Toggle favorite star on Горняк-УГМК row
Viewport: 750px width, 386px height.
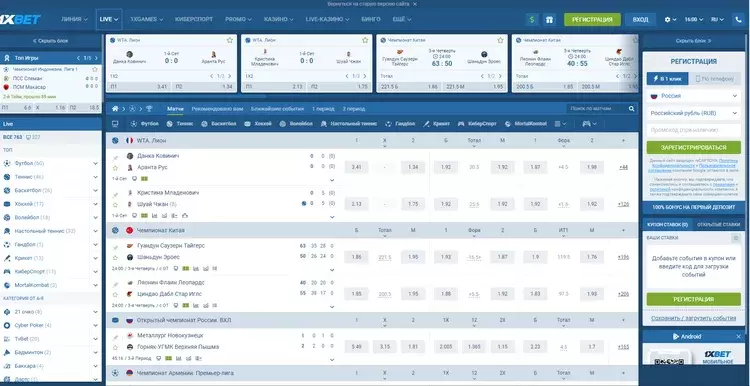[115, 347]
